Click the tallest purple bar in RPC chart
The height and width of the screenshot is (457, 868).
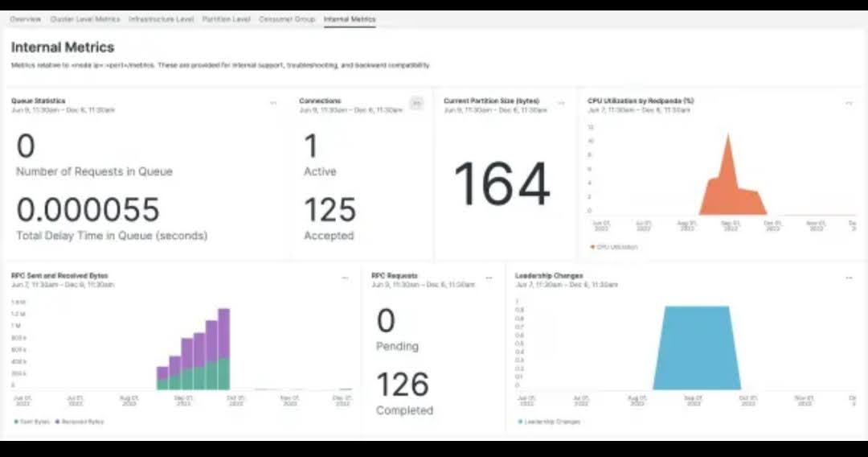pyautogui.click(x=224, y=331)
